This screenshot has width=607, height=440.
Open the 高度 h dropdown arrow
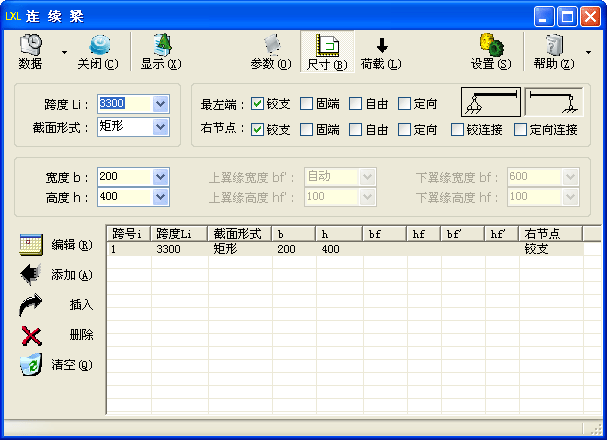tap(160, 197)
